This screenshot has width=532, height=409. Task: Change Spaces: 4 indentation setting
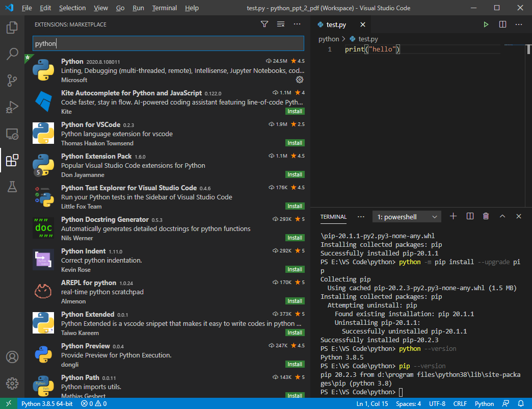(408, 403)
